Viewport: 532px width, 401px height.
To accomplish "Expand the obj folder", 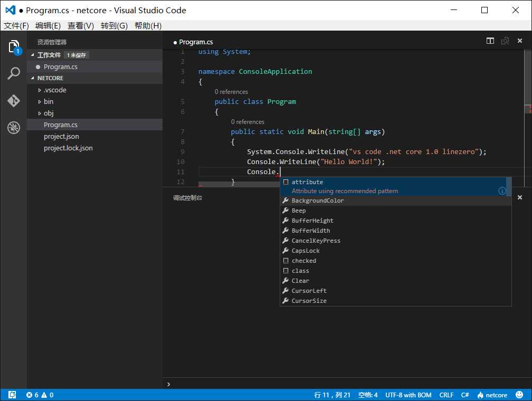I will 49,113.
